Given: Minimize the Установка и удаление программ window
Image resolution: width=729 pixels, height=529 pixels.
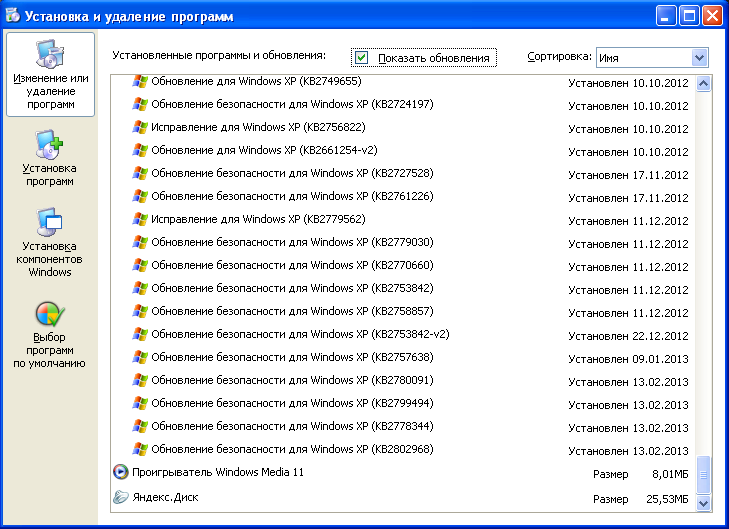Looking at the screenshot, I should (665, 16).
